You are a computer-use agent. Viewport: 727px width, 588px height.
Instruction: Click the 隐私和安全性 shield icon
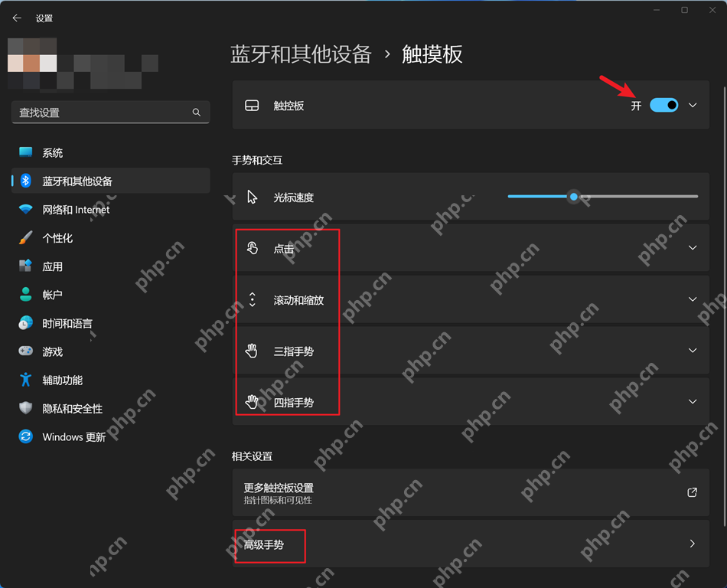(25, 407)
